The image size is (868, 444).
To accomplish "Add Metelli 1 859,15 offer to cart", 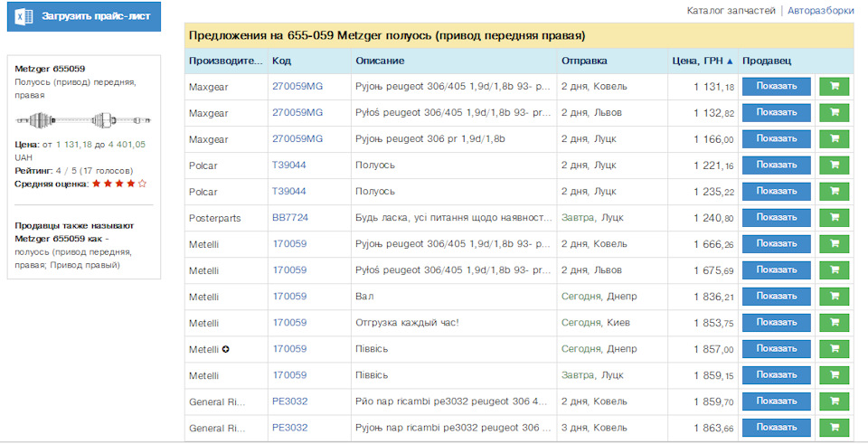I will [x=834, y=375].
